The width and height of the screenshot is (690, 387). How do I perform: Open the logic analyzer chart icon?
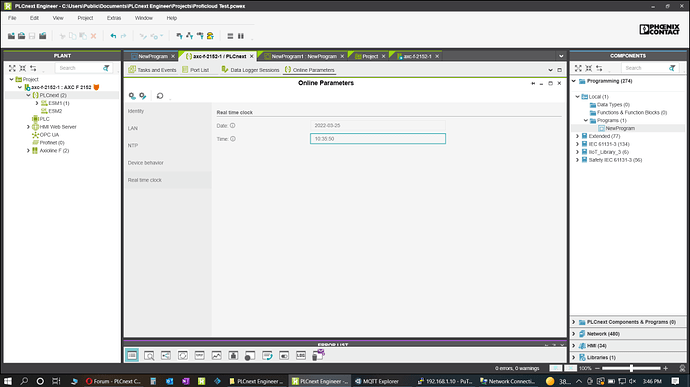pyautogui.click(x=217, y=355)
